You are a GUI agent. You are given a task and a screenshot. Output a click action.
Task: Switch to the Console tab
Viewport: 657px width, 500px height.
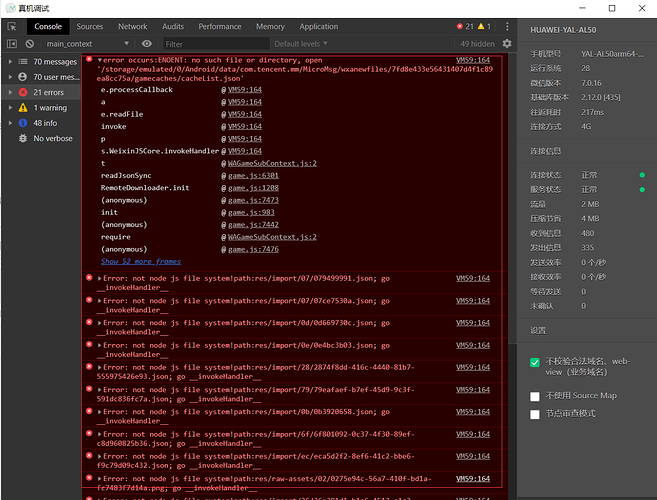click(x=48, y=26)
